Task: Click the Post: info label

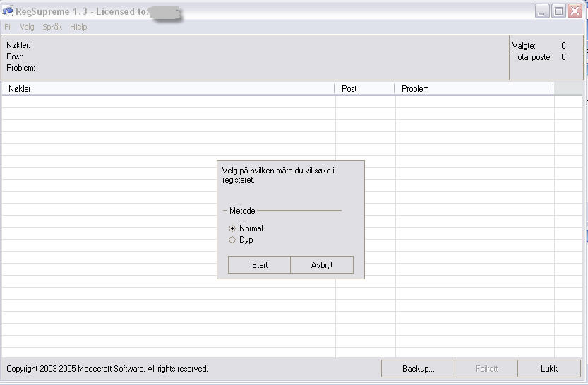Action: [x=15, y=56]
